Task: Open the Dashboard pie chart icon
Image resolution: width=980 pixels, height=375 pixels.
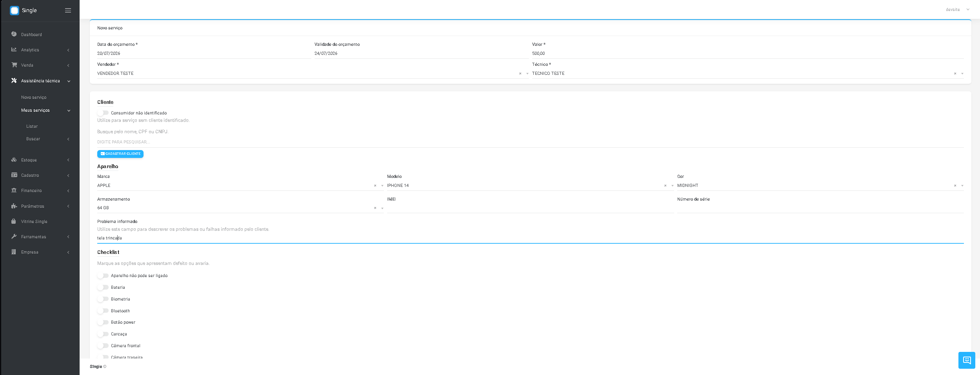Action: (x=14, y=34)
